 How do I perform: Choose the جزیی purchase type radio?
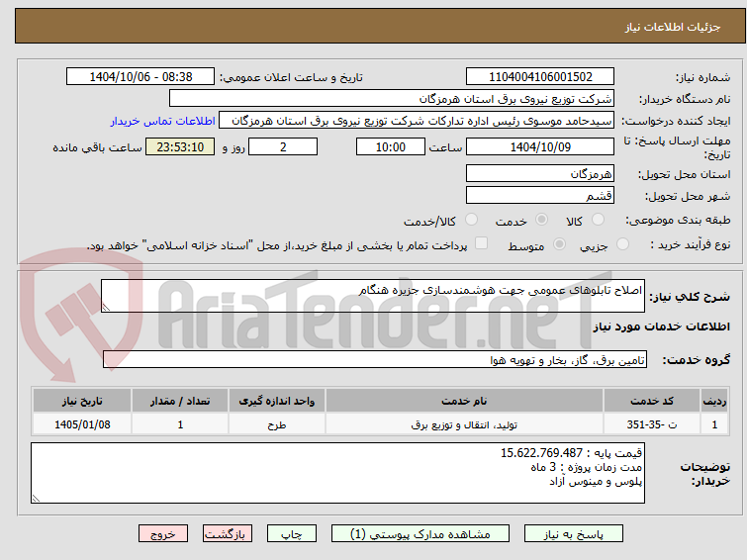(x=622, y=244)
